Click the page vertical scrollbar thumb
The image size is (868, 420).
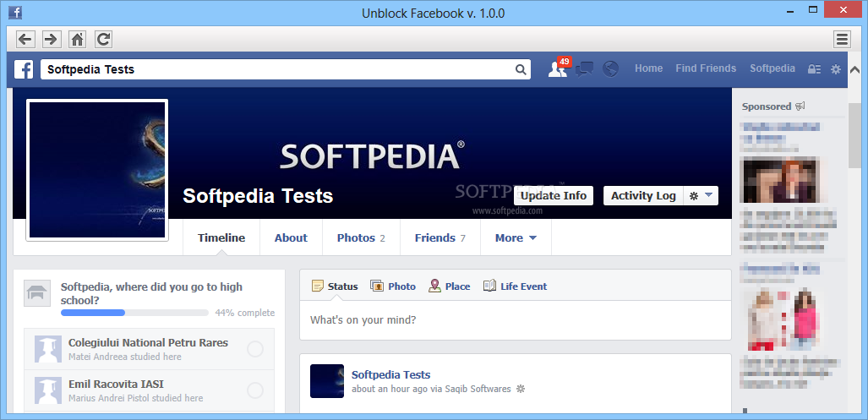pyautogui.click(x=856, y=135)
